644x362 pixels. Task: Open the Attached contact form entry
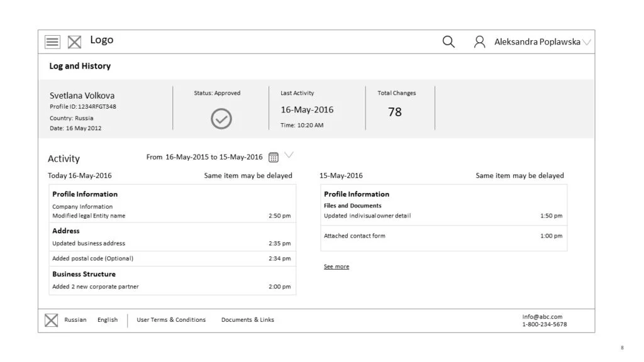[x=443, y=236]
